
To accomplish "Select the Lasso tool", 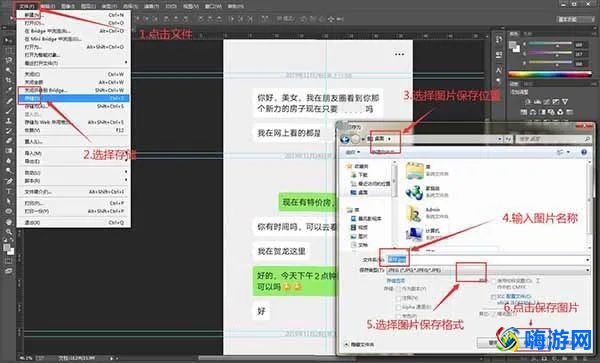I will click(x=8, y=60).
